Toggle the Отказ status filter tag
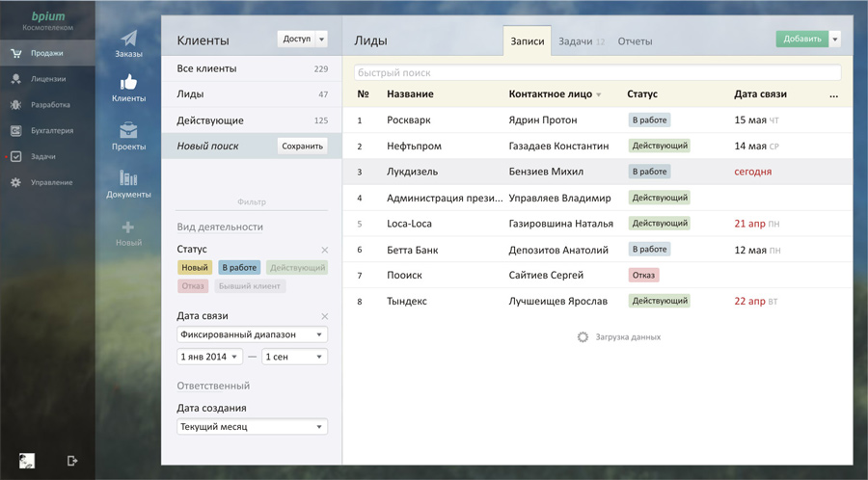Image resolution: width=868 pixels, height=480 pixels. point(193,286)
